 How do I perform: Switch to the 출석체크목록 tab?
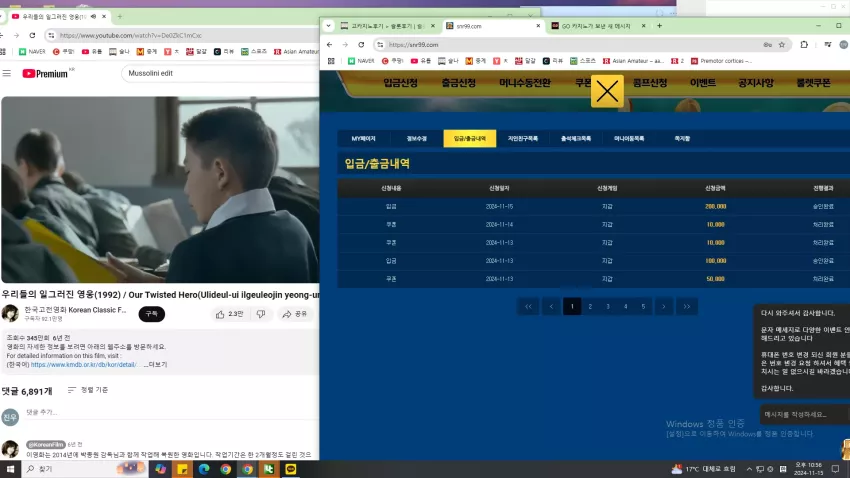click(x=576, y=139)
